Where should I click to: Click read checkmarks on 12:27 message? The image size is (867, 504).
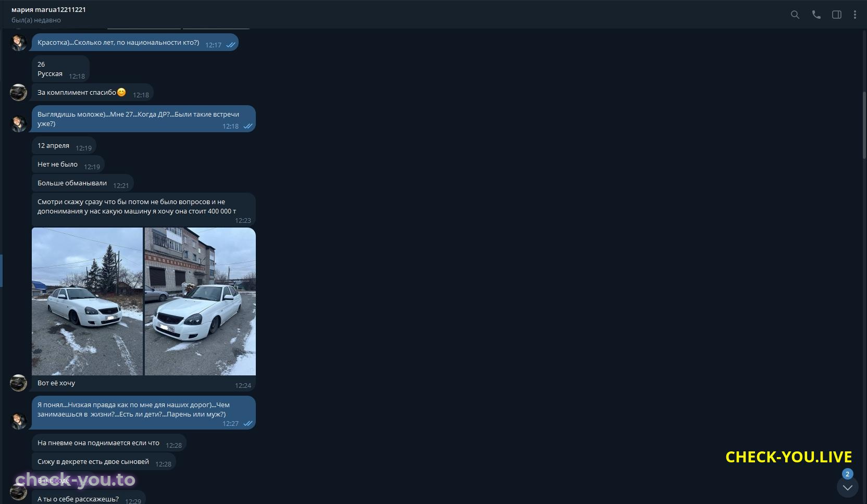tap(248, 424)
